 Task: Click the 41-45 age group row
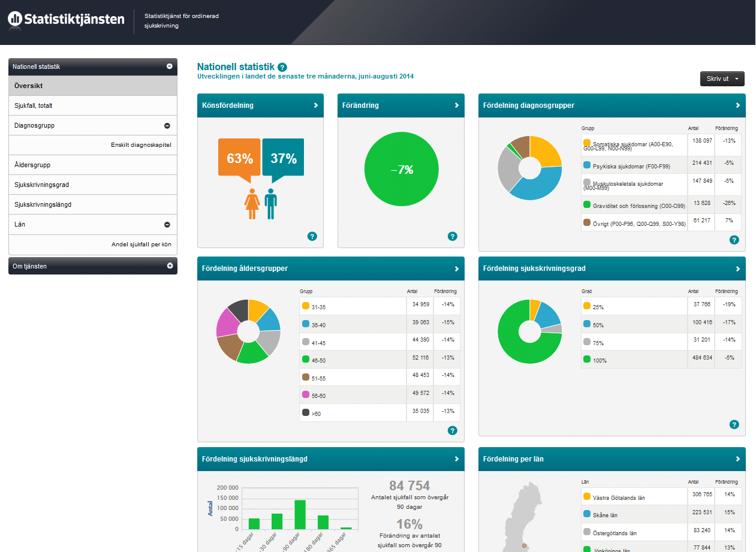coord(380,342)
